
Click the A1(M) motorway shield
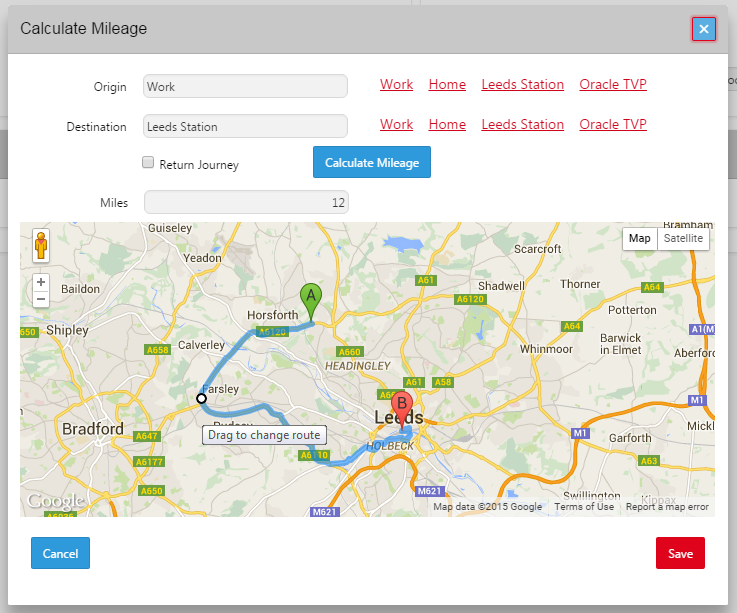point(703,330)
